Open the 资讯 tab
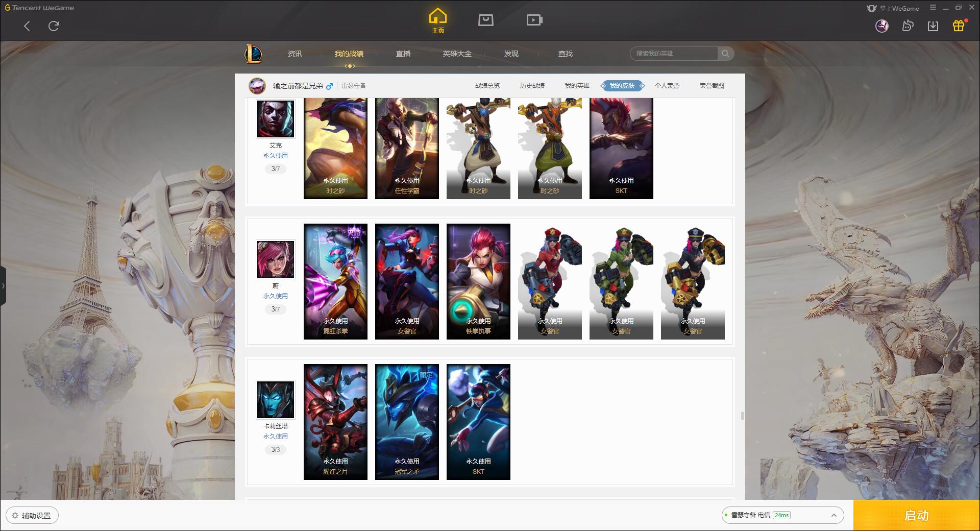The image size is (980, 531). coord(295,54)
